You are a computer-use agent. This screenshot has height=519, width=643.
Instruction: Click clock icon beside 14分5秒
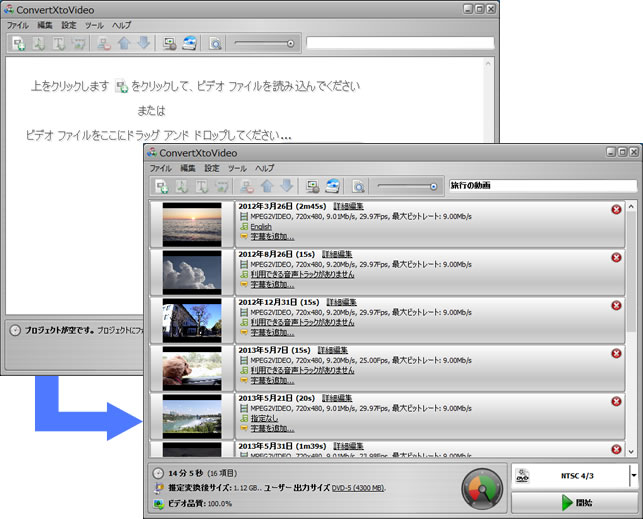point(158,473)
